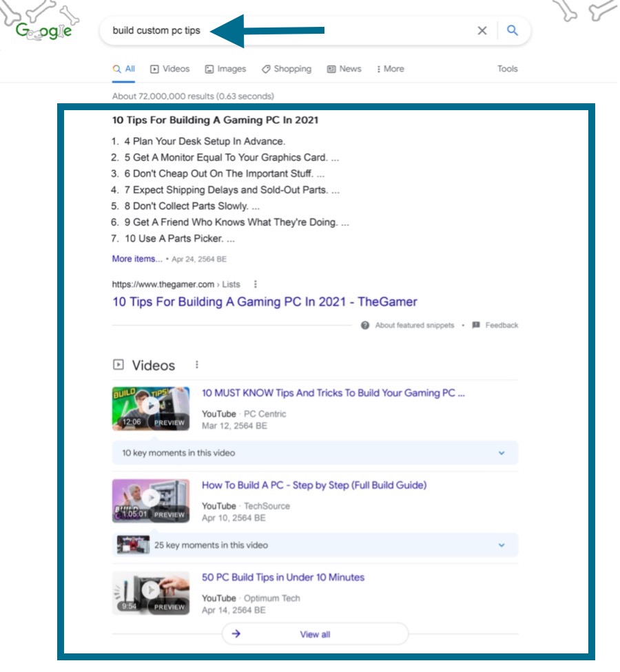This screenshot has height=672, width=620.
Task: Expand 10 key moments in this video
Action: [x=502, y=453]
